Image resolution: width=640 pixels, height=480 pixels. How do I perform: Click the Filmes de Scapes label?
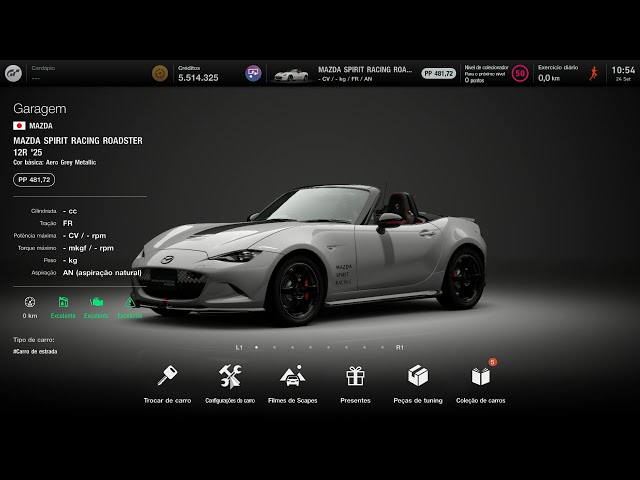pyautogui.click(x=293, y=400)
